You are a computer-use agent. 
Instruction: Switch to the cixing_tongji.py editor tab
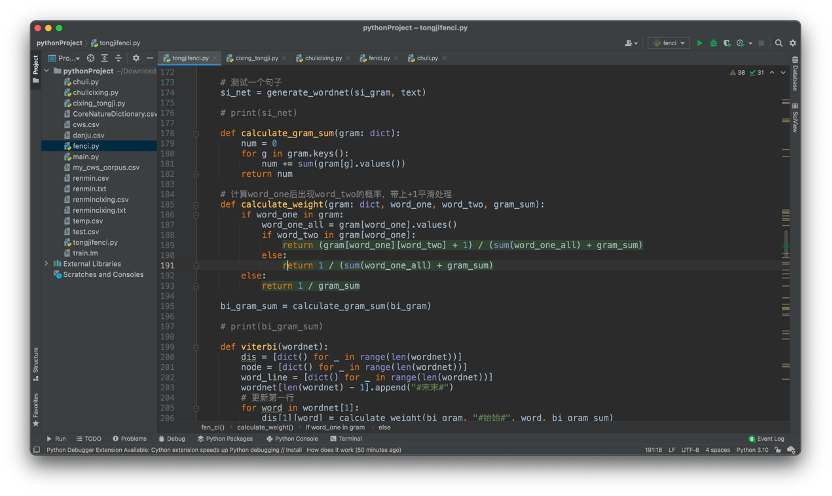256,58
